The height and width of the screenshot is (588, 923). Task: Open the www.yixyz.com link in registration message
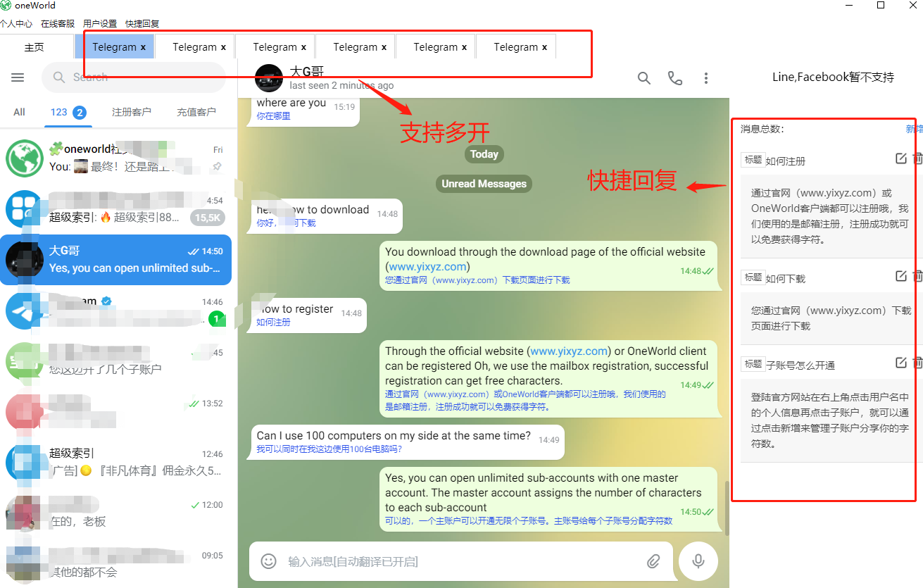pos(569,351)
